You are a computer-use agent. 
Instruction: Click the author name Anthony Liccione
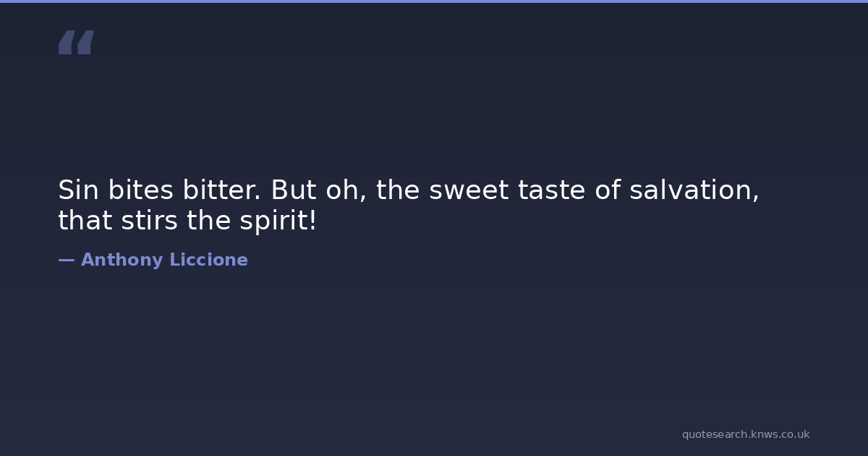(164, 260)
